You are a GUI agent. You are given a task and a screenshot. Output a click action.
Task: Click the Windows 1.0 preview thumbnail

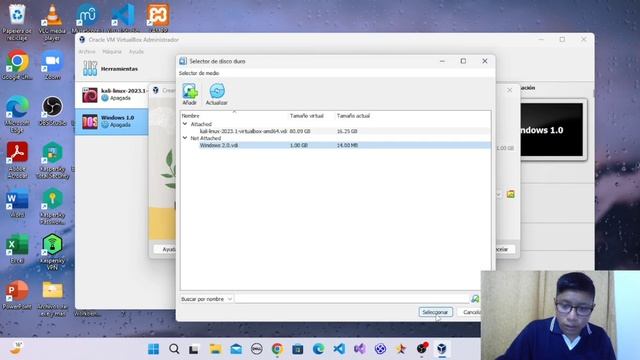coord(552,129)
